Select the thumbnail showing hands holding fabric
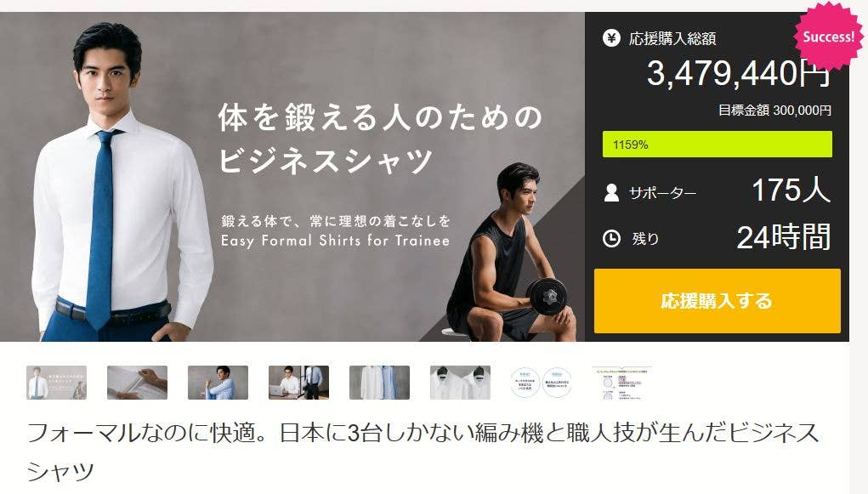Viewport: 868px width, 494px height. (137, 383)
